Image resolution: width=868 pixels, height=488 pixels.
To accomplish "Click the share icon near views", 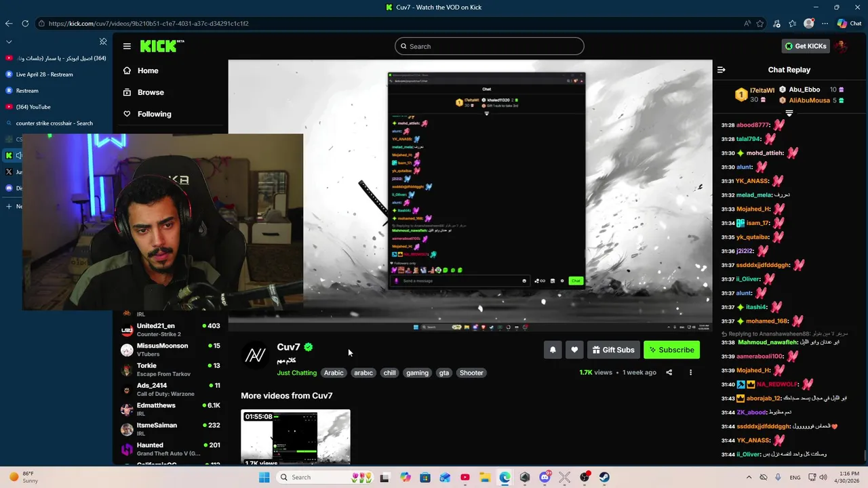I will pyautogui.click(x=669, y=372).
